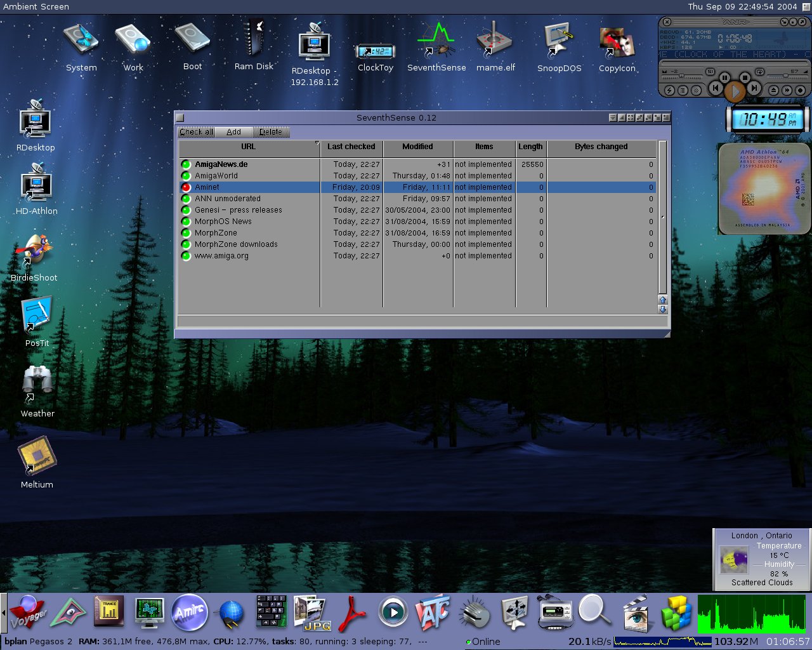The width and height of the screenshot is (812, 650).
Task: Open the ANR playlist button
Action: (x=683, y=90)
